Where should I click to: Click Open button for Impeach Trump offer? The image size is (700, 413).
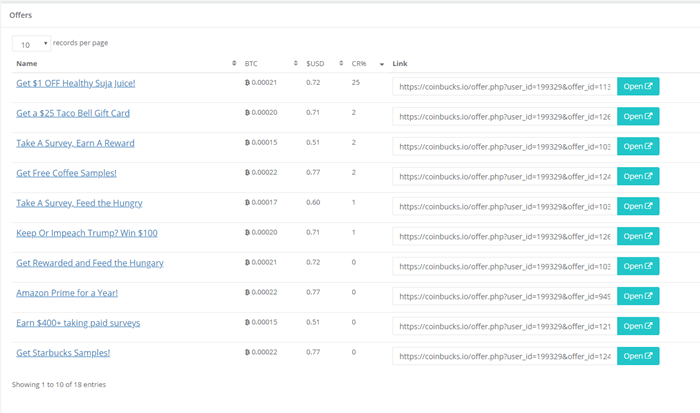pos(638,236)
